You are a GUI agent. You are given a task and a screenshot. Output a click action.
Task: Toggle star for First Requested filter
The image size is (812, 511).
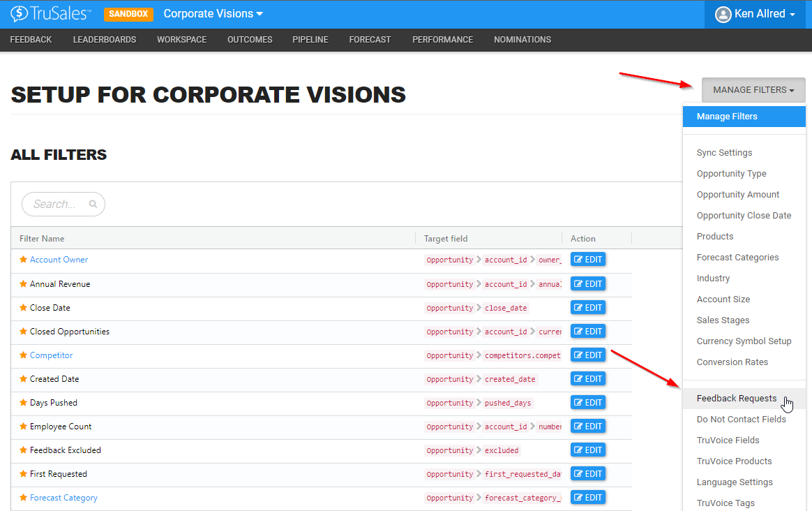click(x=23, y=474)
